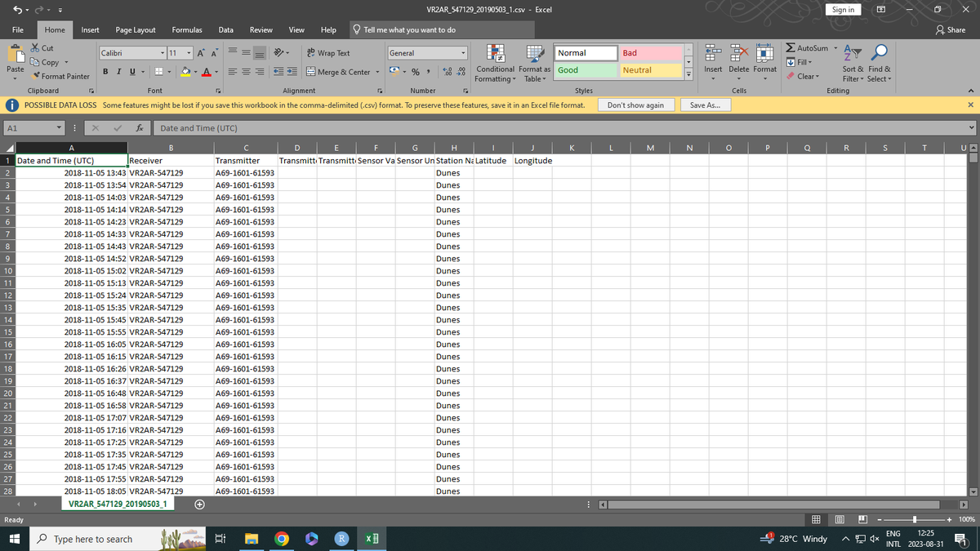Switch to Page Break Preview view
Viewport: 980px width, 551px height.
pos(862,519)
